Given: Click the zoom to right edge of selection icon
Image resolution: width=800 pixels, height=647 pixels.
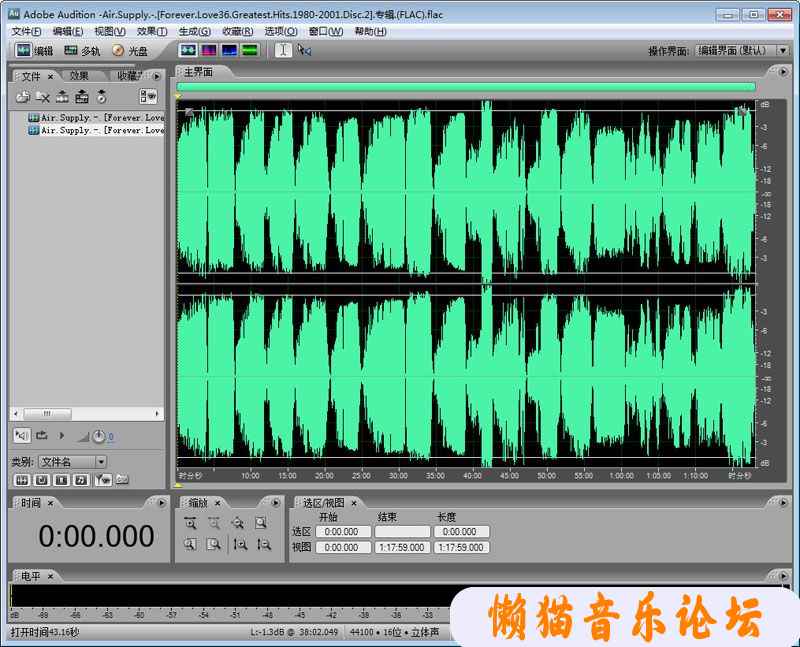Looking at the screenshot, I should pos(214,544).
